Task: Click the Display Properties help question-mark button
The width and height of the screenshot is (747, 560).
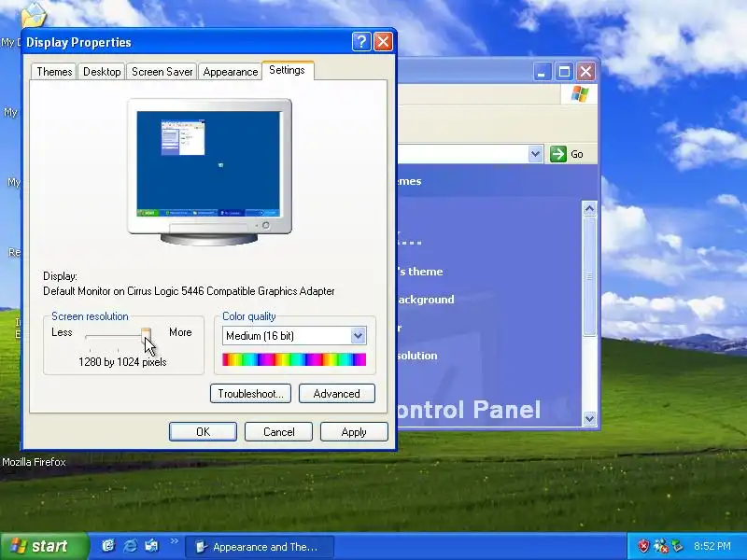Action: [x=361, y=42]
